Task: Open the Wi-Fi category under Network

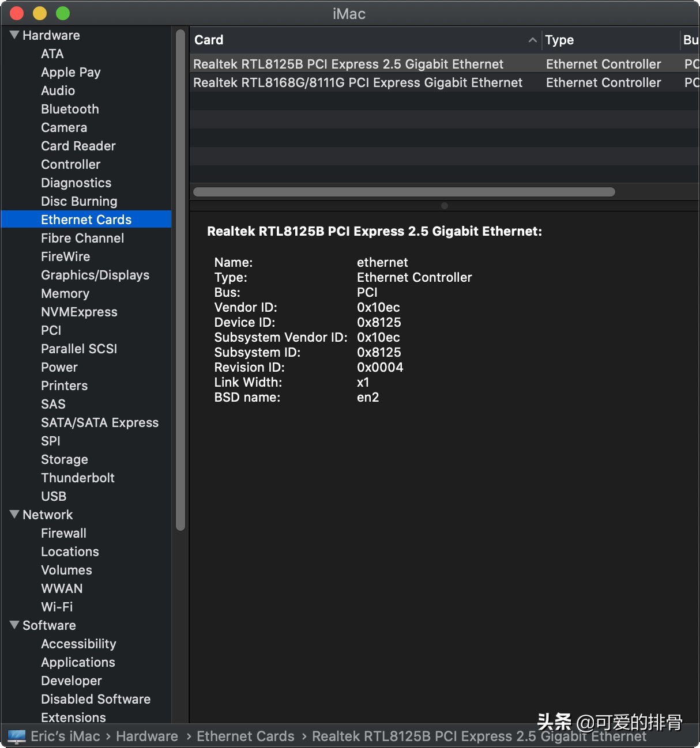Action: (x=57, y=607)
